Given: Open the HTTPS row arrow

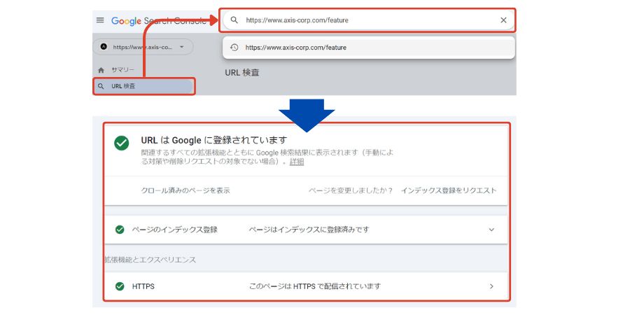Looking at the screenshot, I should tap(491, 286).
